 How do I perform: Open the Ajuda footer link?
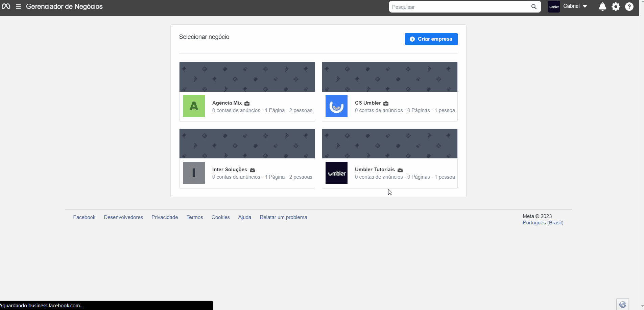click(245, 217)
